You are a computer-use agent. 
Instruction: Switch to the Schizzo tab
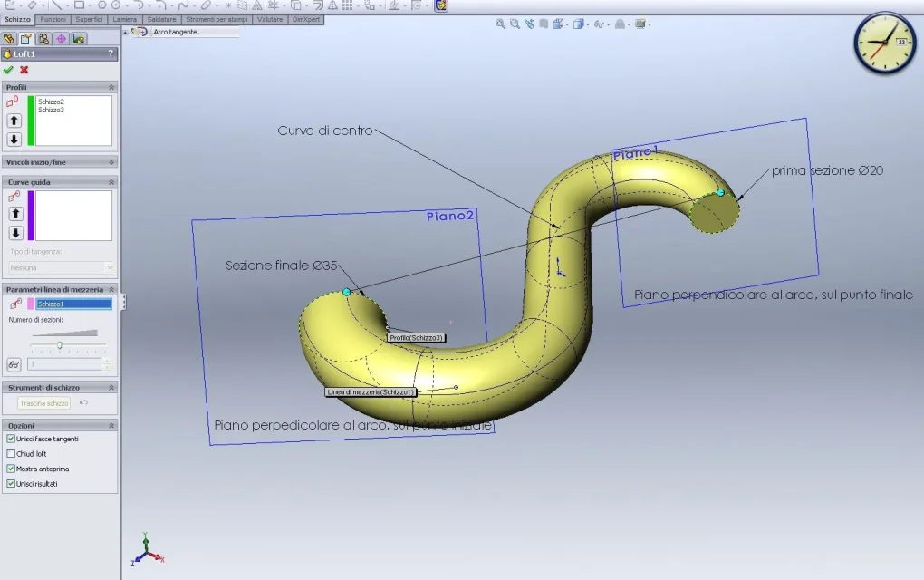[x=18, y=19]
